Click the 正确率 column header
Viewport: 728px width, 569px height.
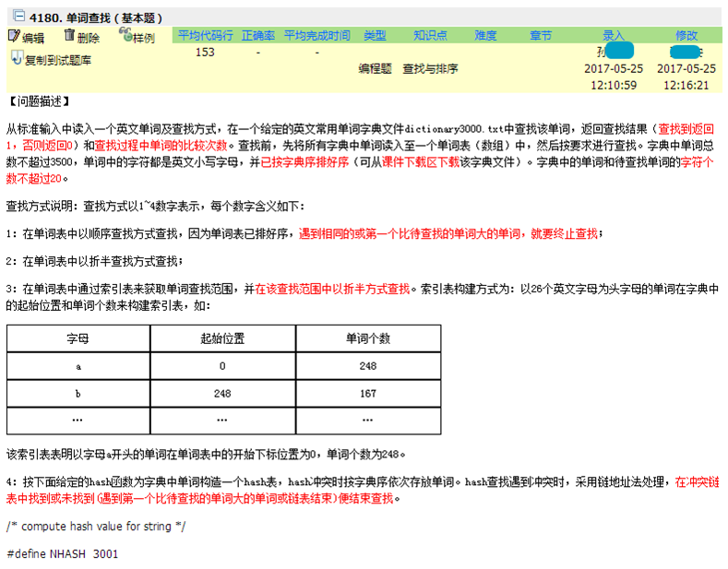pyautogui.click(x=258, y=35)
